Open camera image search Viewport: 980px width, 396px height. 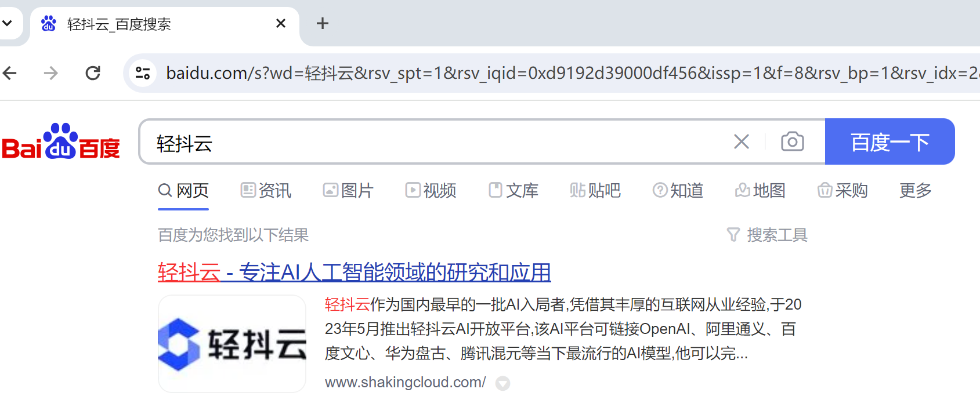click(792, 142)
